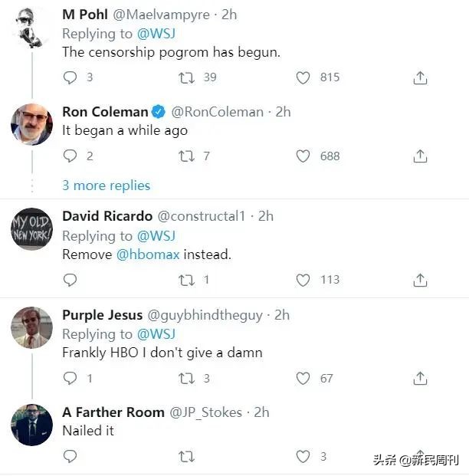This screenshot has width=469, height=476.
Task: Open @WSJ link in David Ricardo's reply
Action: pos(156,235)
